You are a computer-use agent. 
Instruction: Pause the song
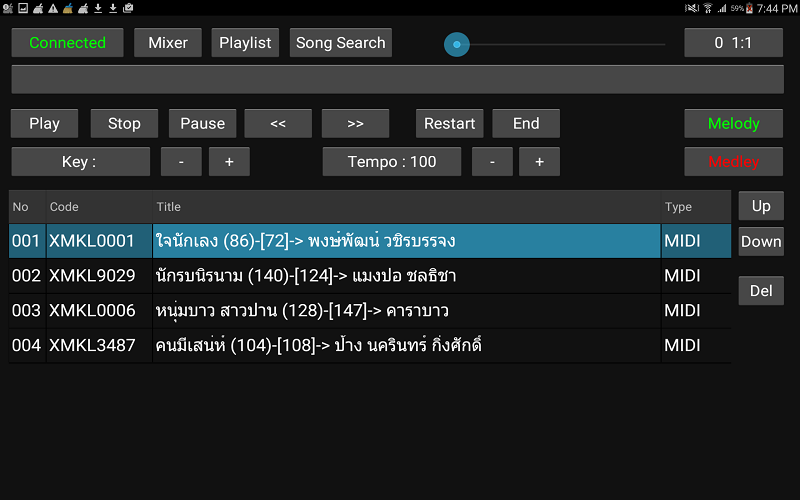pyautogui.click(x=203, y=123)
